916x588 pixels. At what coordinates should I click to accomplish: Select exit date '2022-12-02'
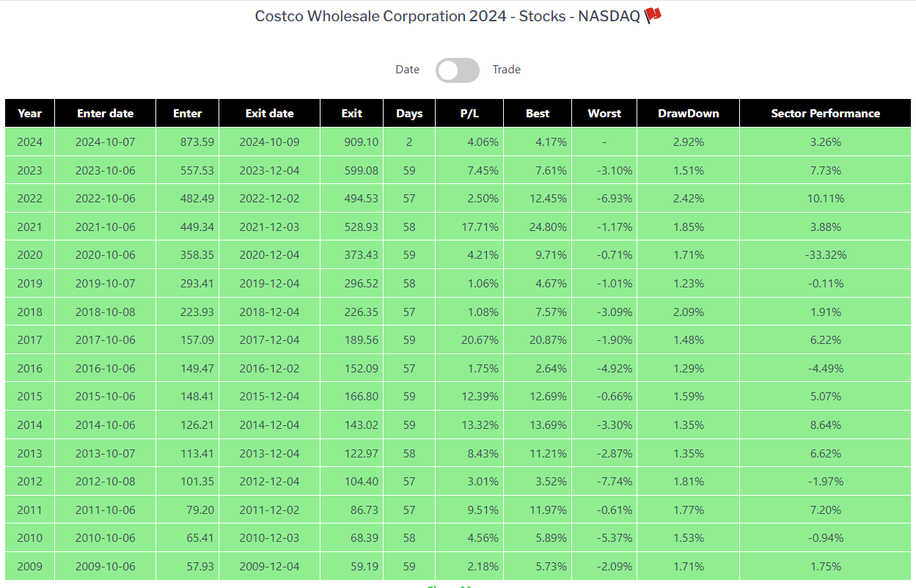pyautogui.click(x=270, y=199)
